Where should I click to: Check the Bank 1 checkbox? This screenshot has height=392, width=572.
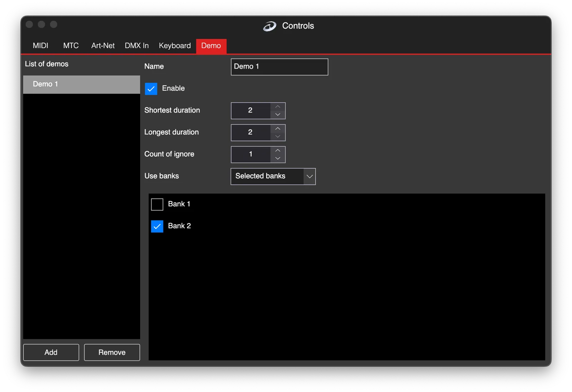point(157,204)
